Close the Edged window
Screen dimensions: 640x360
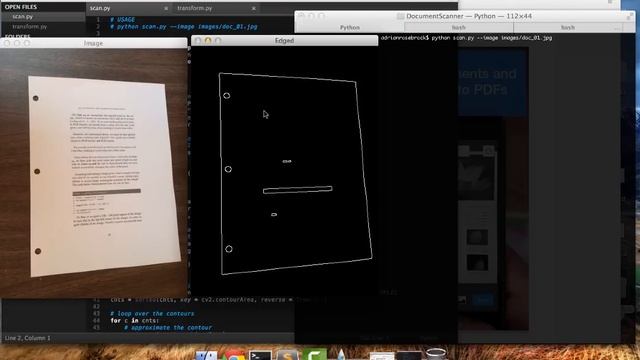198,40
